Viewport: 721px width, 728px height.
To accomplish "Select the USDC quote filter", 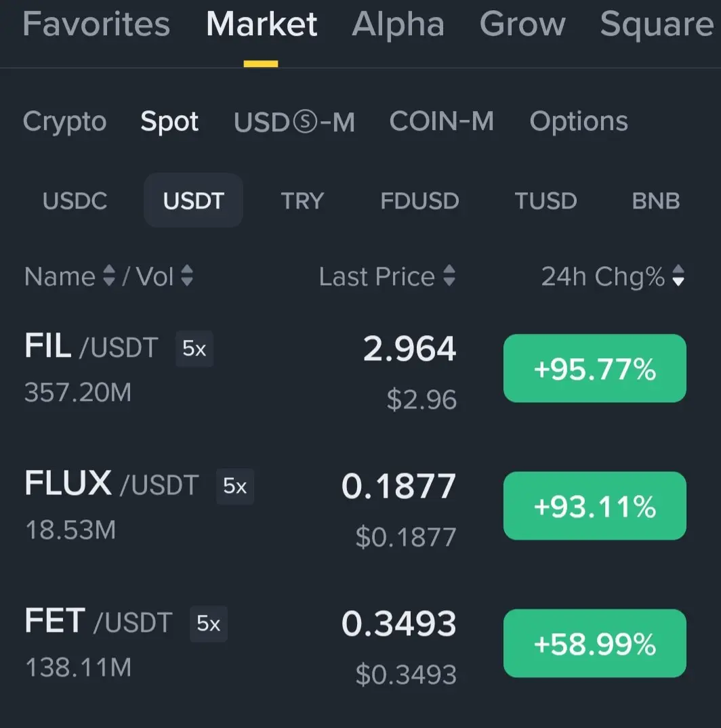I will [75, 200].
